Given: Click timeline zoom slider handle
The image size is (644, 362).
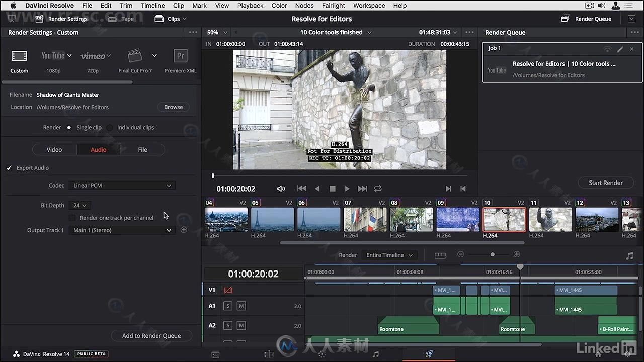Looking at the screenshot, I should [492, 254].
